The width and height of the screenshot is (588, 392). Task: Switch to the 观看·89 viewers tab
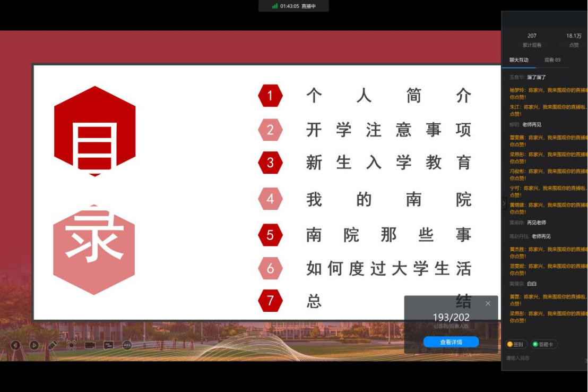pyautogui.click(x=552, y=60)
